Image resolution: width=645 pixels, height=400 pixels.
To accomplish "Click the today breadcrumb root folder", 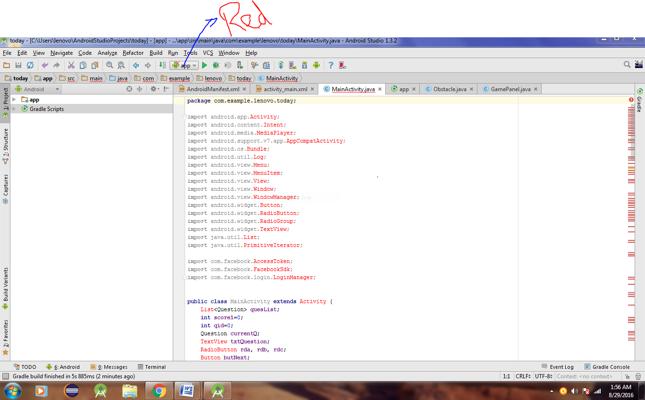I will [16, 78].
